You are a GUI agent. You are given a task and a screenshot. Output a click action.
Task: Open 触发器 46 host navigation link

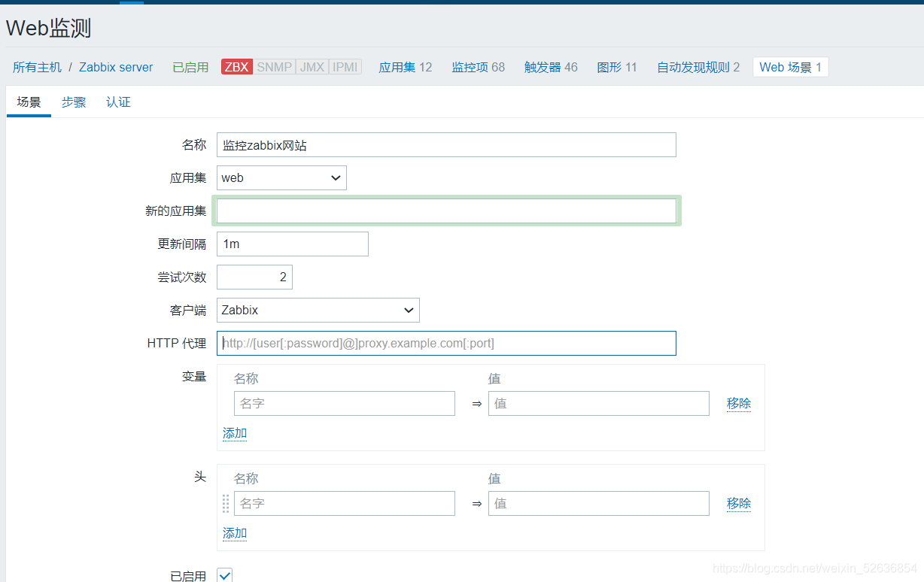pyautogui.click(x=551, y=67)
